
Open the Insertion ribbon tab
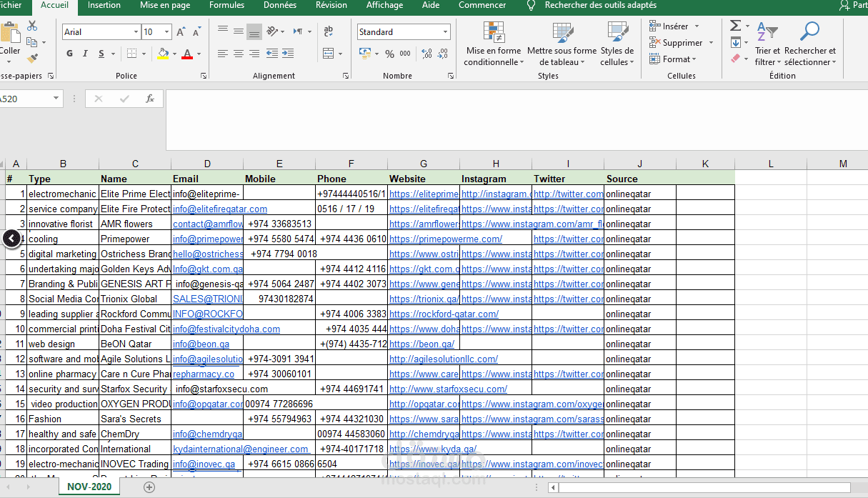(x=104, y=6)
